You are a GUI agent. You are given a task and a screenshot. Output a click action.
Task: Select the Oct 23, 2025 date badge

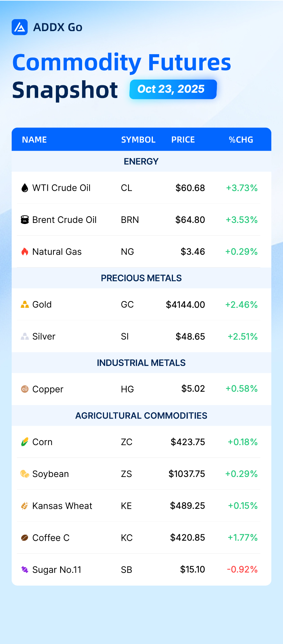(173, 89)
